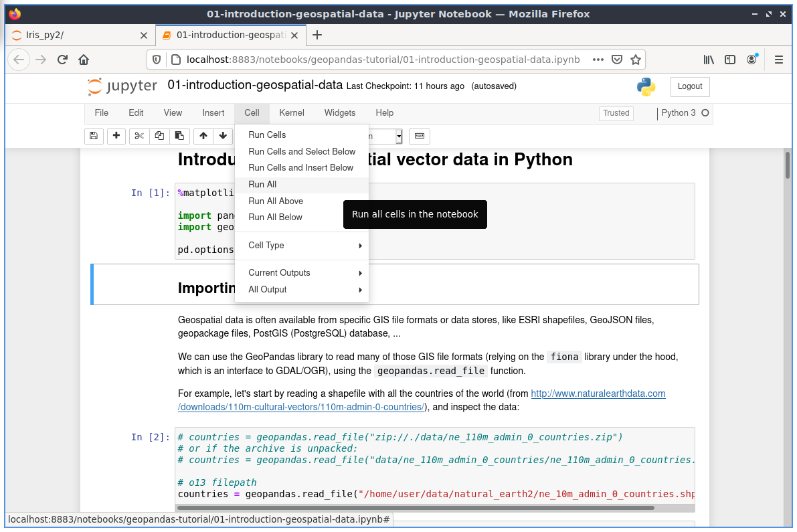Open the 110m-admin-0-countries downloads link
The width and height of the screenshot is (797, 532).
pyautogui.click(x=301, y=407)
